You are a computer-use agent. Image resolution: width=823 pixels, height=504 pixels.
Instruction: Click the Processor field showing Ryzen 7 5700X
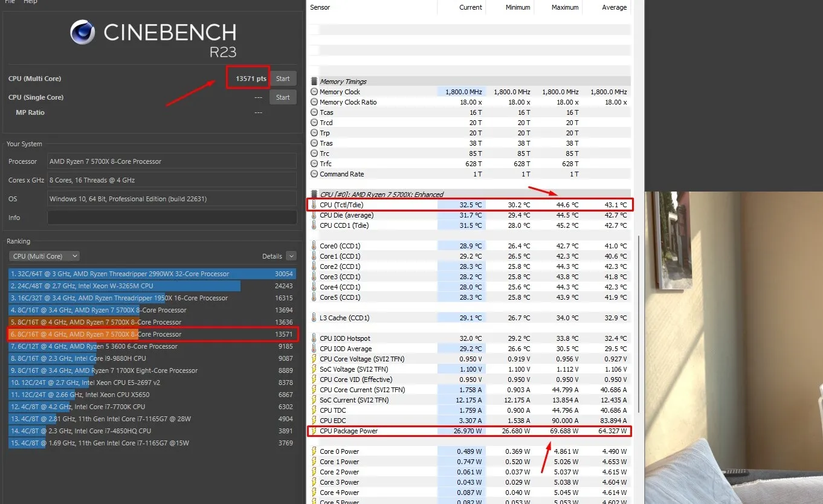coord(172,161)
